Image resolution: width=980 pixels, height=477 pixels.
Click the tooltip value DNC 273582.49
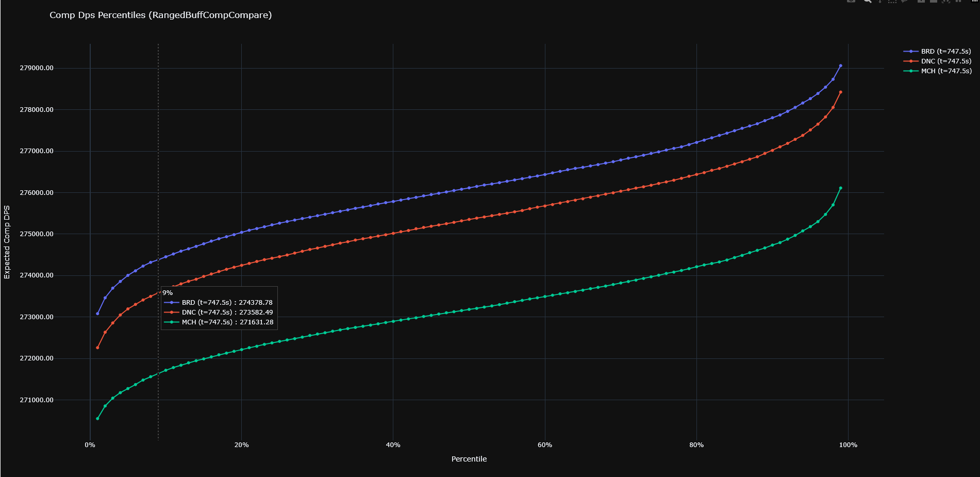[x=227, y=312]
